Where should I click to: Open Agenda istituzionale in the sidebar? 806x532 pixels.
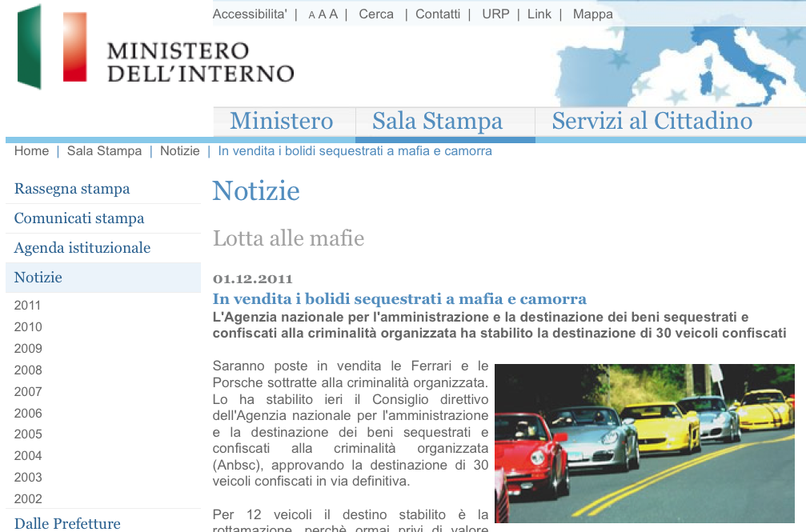tap(82, 248)
